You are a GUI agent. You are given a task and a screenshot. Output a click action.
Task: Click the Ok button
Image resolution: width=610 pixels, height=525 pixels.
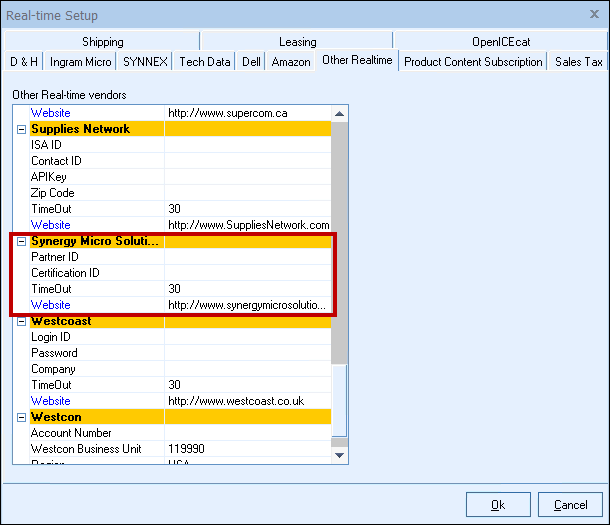(x=498, y=505)
